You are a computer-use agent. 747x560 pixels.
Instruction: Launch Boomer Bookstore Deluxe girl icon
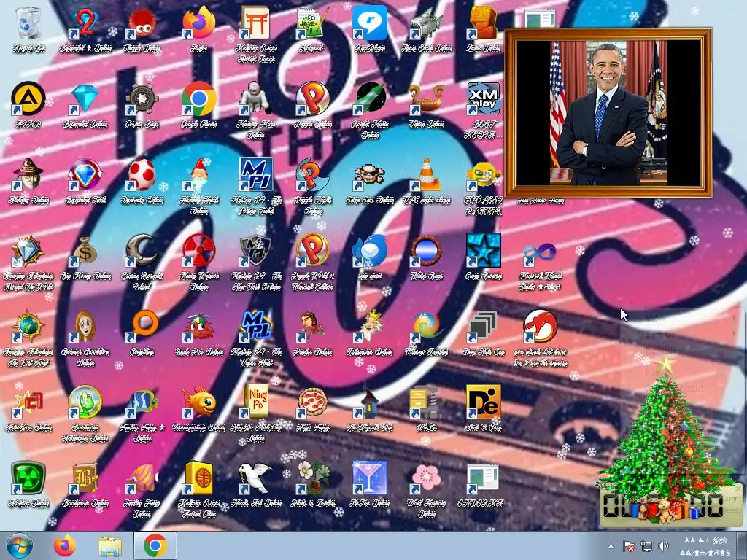(x=85, y=327)
